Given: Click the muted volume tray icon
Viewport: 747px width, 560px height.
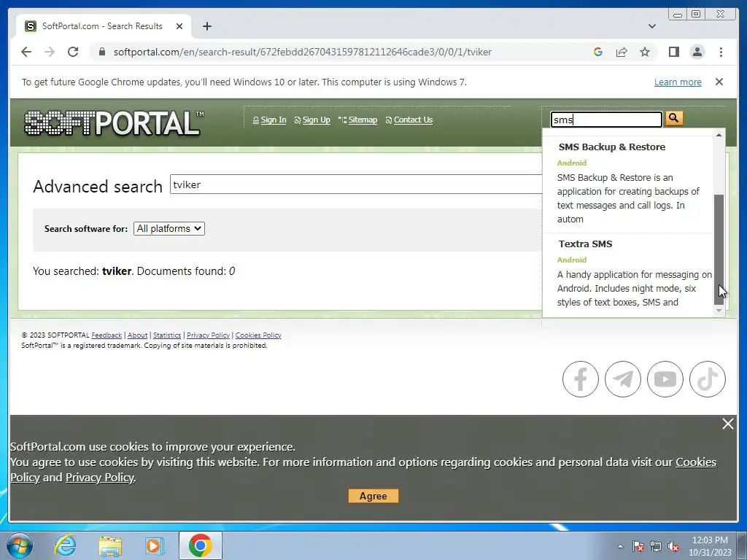Looking at the screenshot, I should 673,547.
